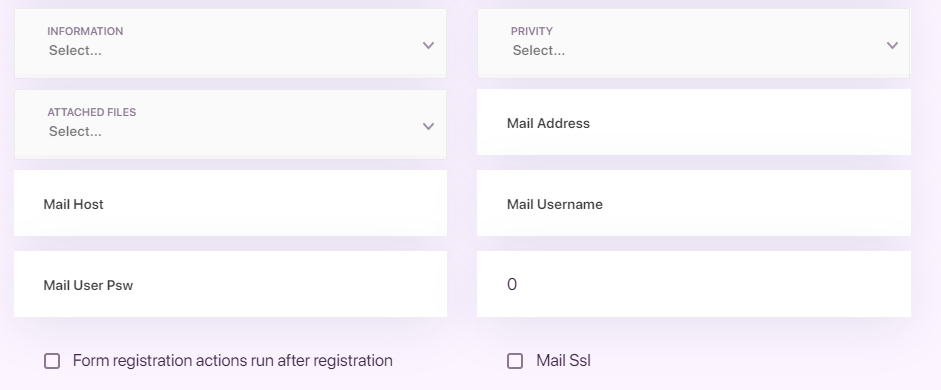Enable Form registration actions checkbox
The width and height of the screenshot is (941, 390).
pos(52,361)
